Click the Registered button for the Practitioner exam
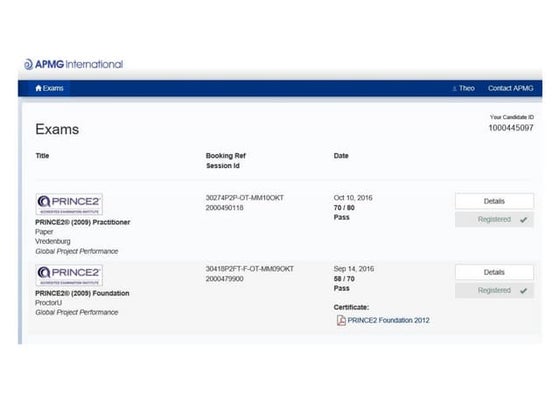Image resolution: width=560 pixels, height=396 pixels. [x=494, y=220]
